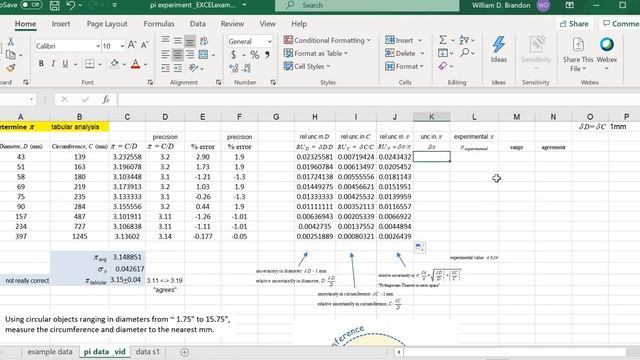Click the Borders icon
Viewport: 640px width, 360px height.
point(89,64)
